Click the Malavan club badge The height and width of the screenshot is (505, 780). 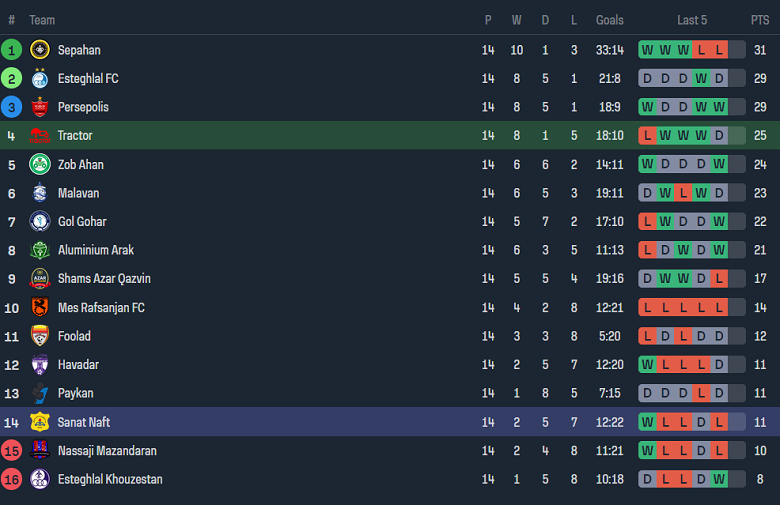click(40, 193)
